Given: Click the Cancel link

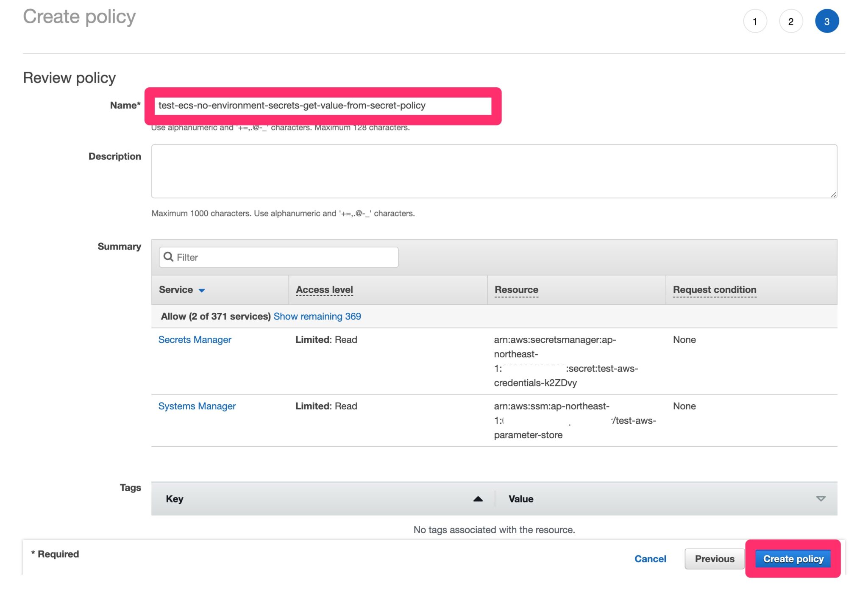Looking at the screenshot, I should pos(650,559).
